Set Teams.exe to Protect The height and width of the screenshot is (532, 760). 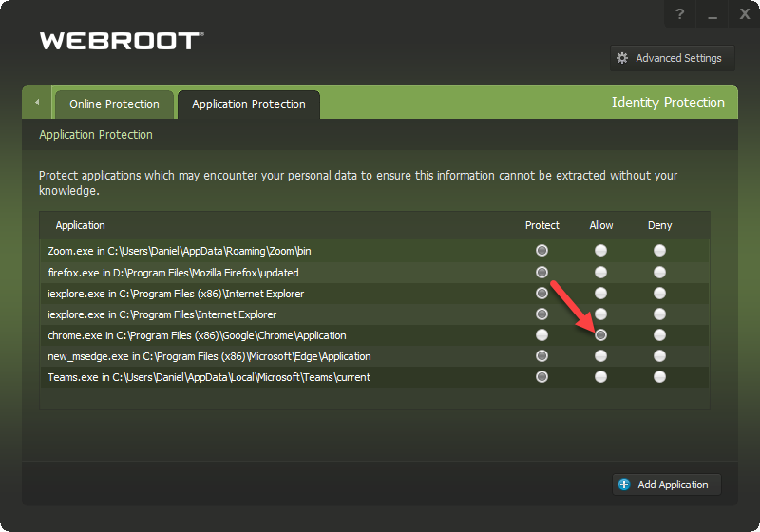tap(541, 377)
